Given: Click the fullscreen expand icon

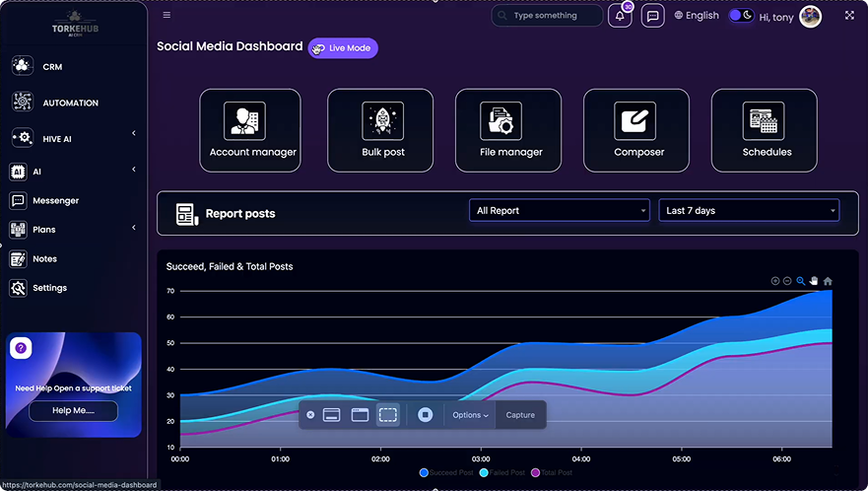Looking at the screenshot, I should pos(849,16).
